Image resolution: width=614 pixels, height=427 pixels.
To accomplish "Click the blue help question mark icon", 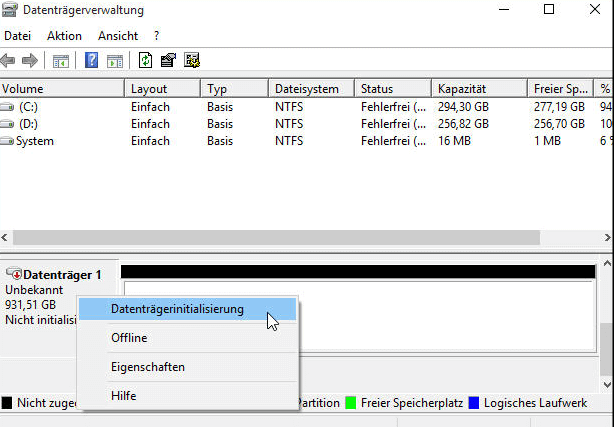I will point(92,60).
